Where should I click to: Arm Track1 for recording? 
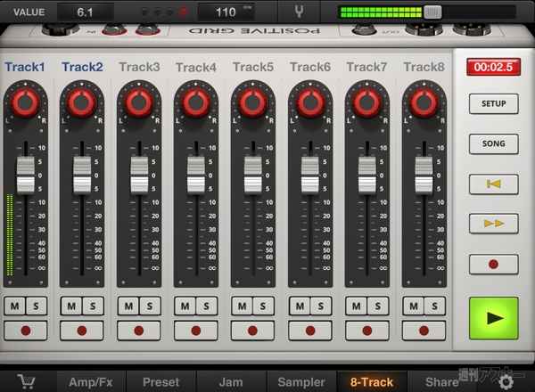click(x=25, y=331)
